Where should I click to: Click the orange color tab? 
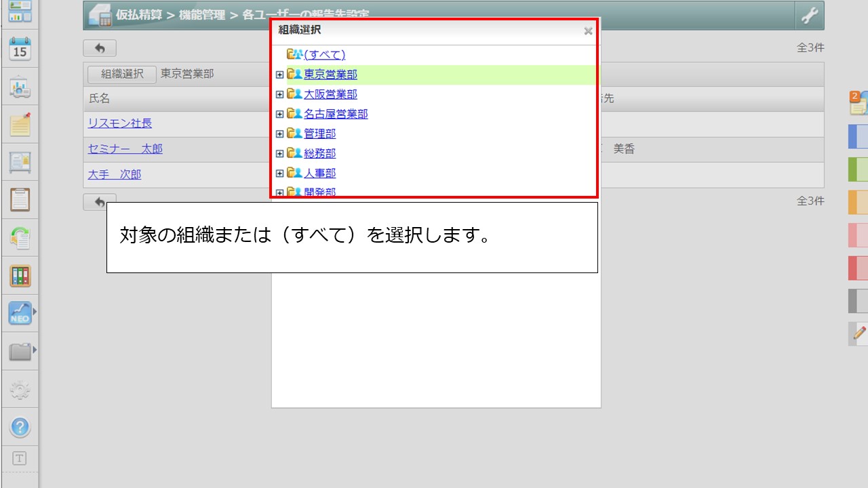859,202
